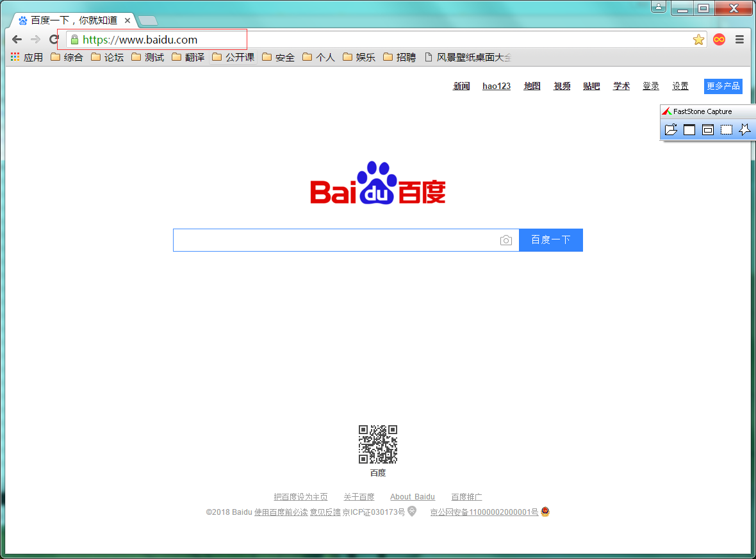Open the 应用 apps grid icon
Image resolution: width=756 pixels, height=559 pixels.
15,57
